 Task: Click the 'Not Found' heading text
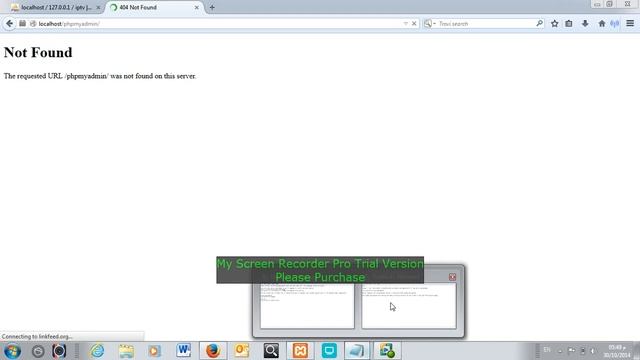pyautogui.click(x=38, y=52)
